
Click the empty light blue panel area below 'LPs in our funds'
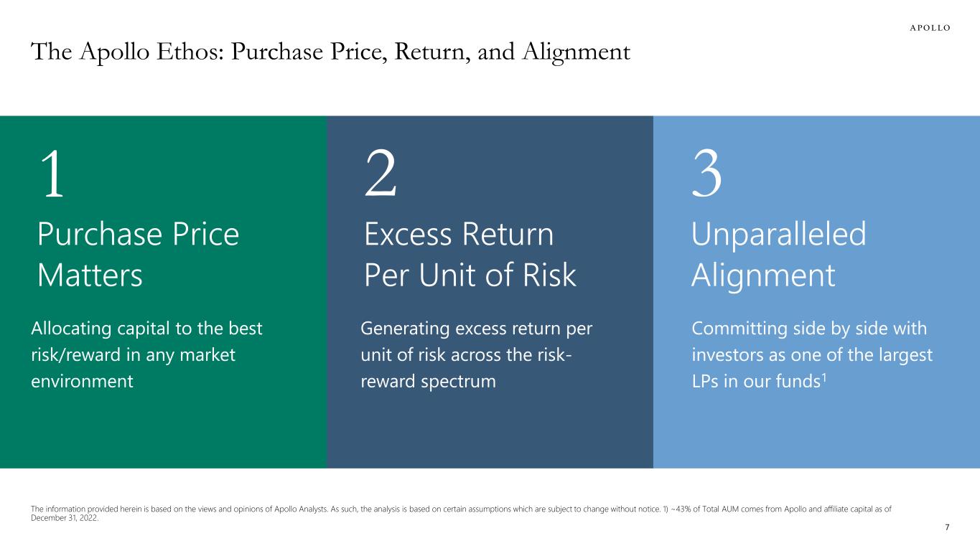[816, 430]
